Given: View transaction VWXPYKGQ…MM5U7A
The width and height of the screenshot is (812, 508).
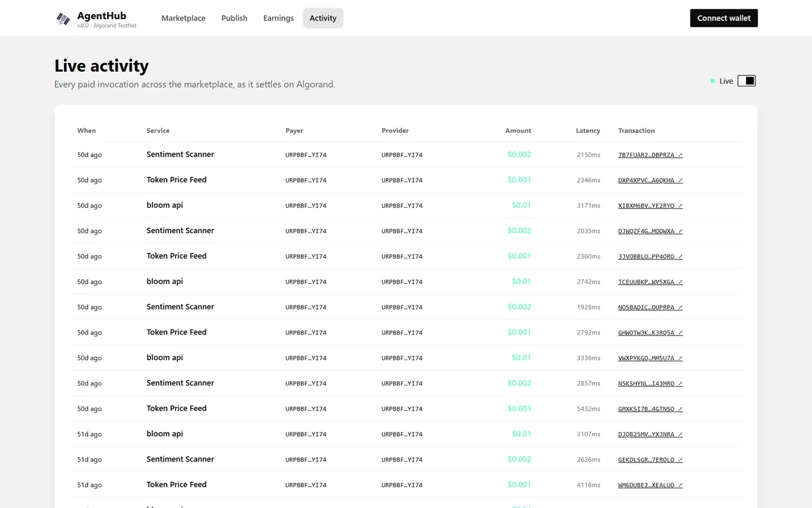Looking at the screenshot, I should tap(650, 358).
